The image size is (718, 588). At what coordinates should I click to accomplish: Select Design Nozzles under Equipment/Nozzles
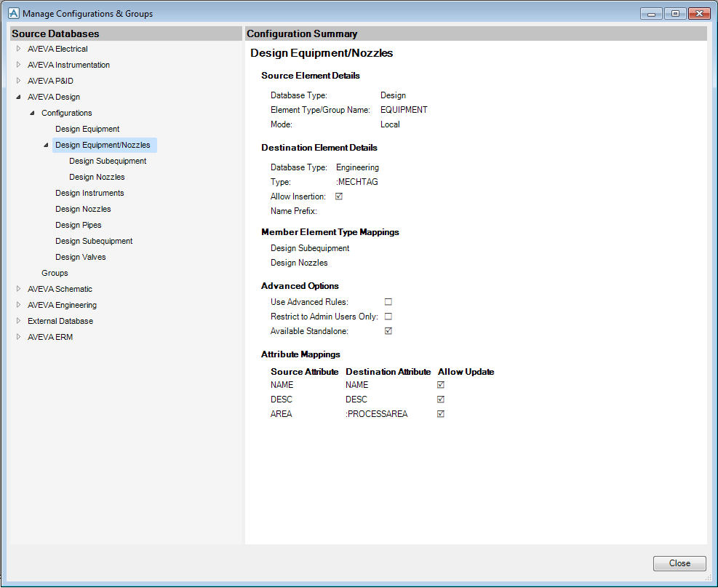pyautogui.click(x=97, y=177)
